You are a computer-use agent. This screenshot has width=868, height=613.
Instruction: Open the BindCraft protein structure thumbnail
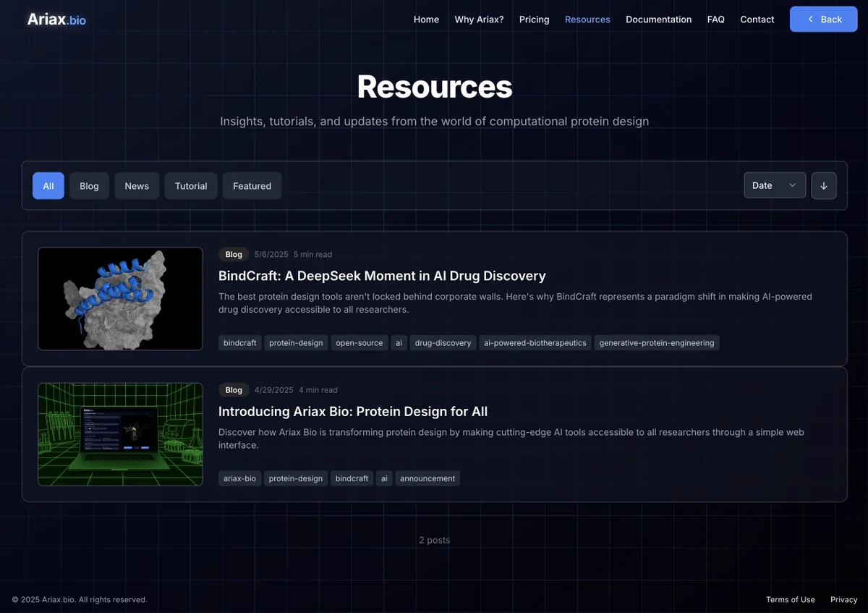[120, 299]
